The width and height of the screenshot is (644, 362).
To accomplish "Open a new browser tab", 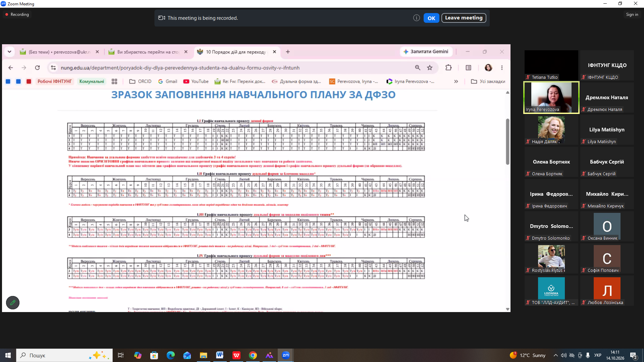I will coord(288,52).
